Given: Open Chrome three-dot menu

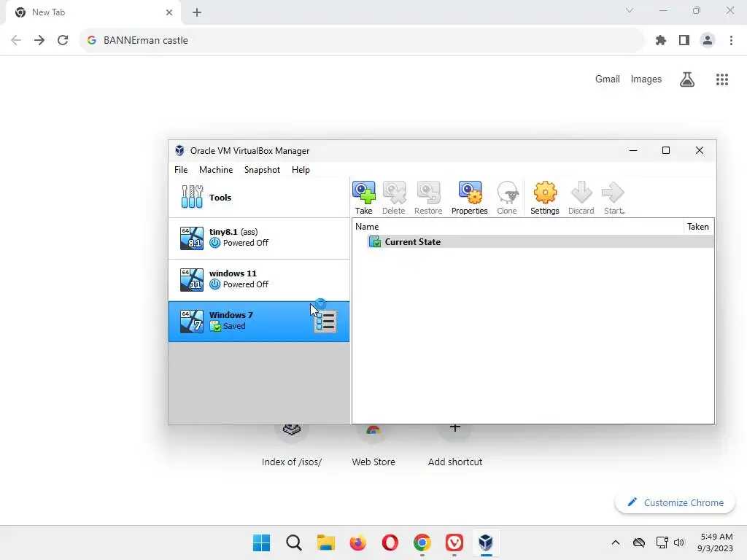Looking at the screenshot, I should tap(731, 41).
